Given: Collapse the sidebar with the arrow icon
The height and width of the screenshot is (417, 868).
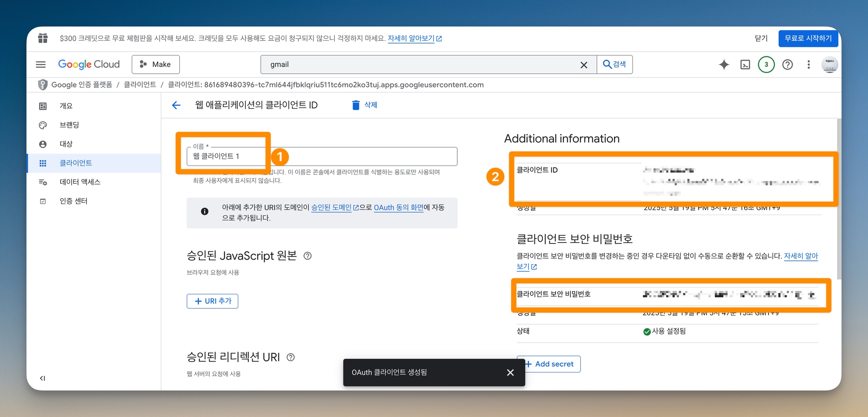Looking at the screenshot, I should click(x=42, y=378).
